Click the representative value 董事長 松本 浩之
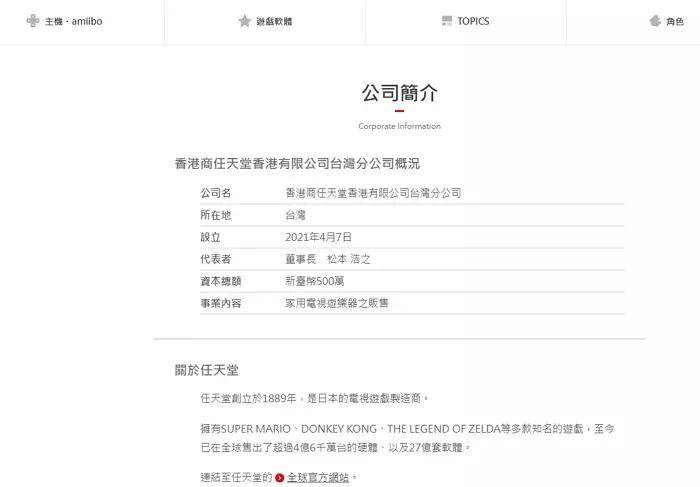Screen dimensions: 700x487 [x=328, y=259]
